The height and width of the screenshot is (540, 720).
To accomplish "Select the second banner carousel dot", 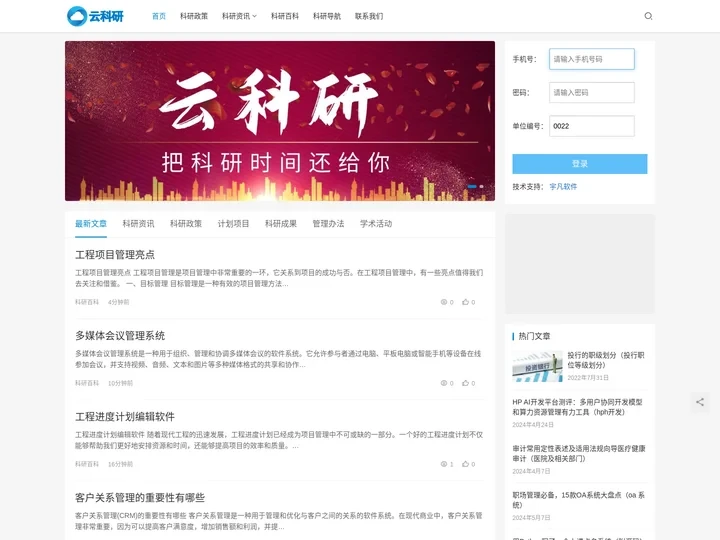I will tap(481, 186).
